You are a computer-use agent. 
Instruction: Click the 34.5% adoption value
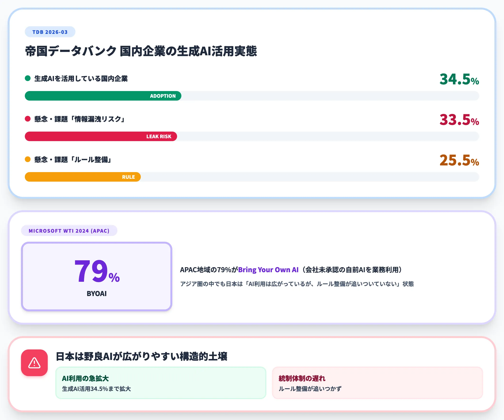(459, 79)
